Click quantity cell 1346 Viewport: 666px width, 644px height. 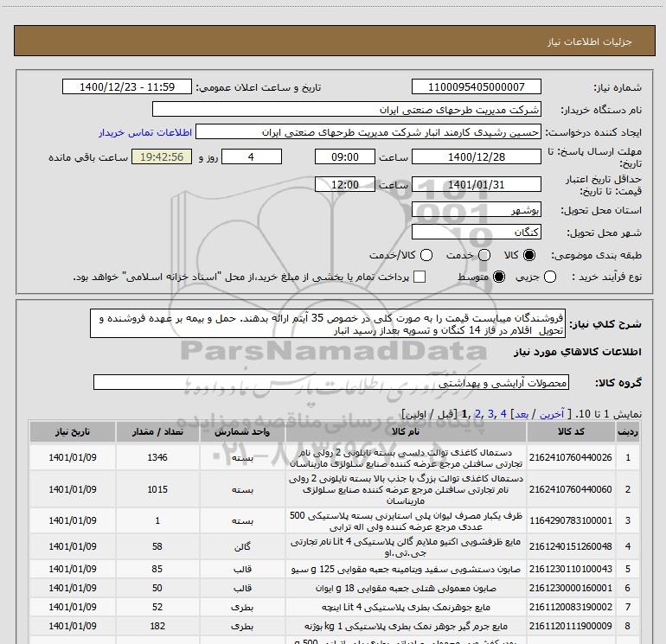click(157, 457)
